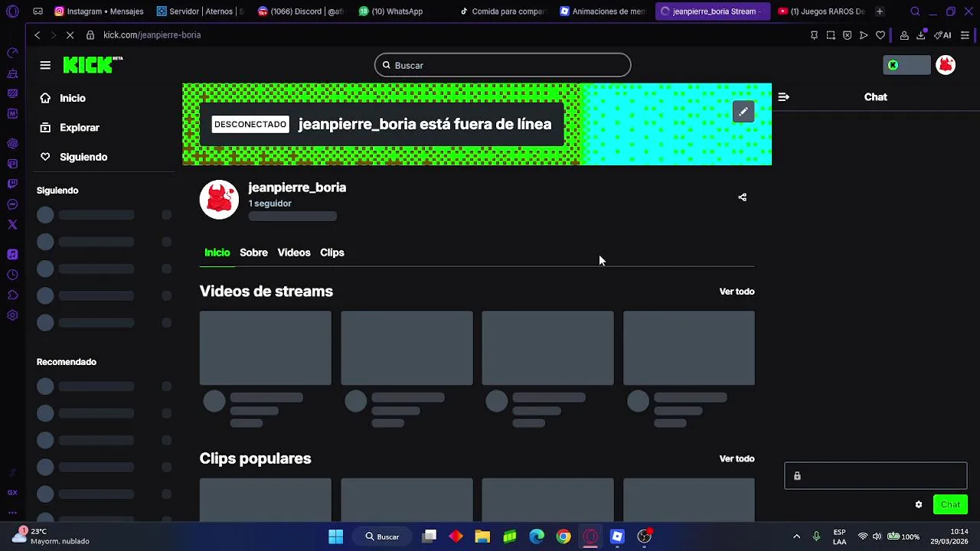Open Twitch in Opera sidebar
Screen dimensions: 980x551
[x=12, y=184]
